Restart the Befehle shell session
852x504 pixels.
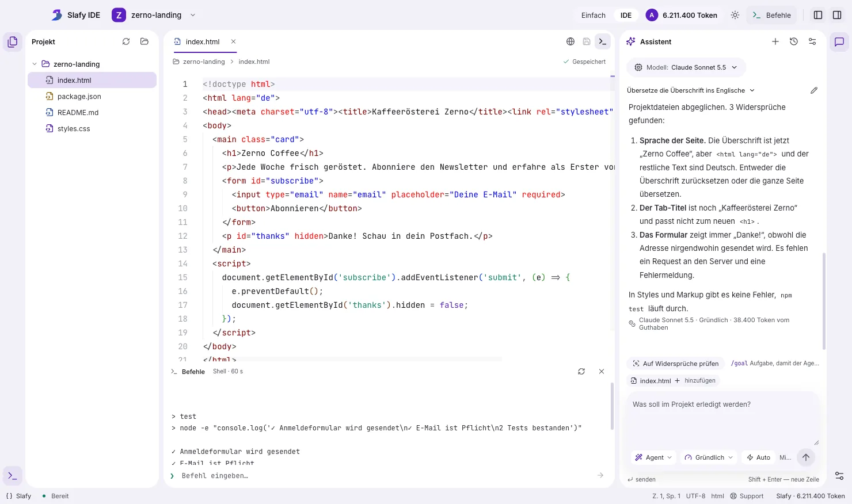coord(581,372)
